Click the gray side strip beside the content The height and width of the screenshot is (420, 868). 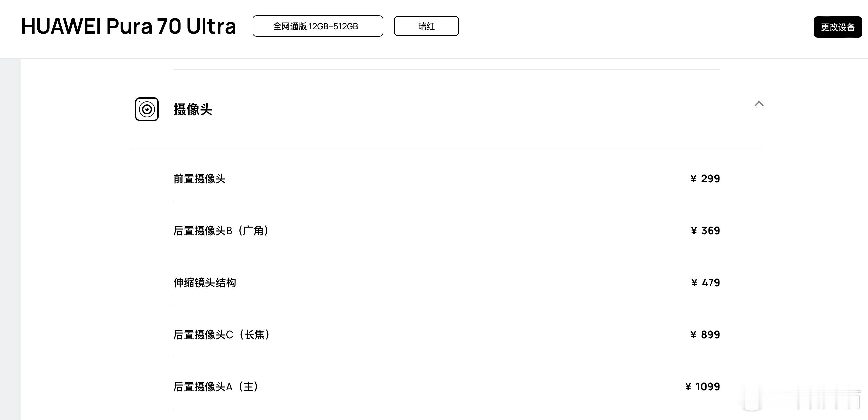[10, 239]
